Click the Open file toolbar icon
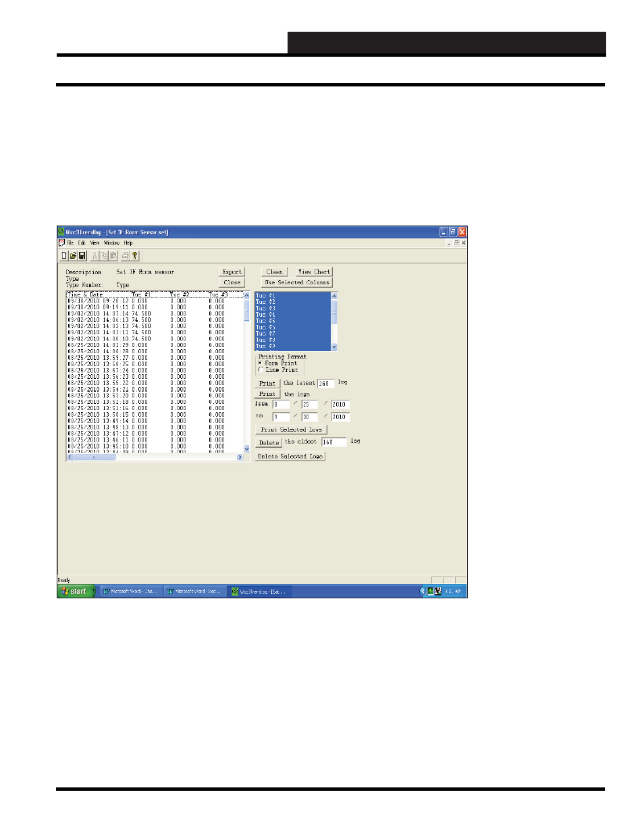 73,256
